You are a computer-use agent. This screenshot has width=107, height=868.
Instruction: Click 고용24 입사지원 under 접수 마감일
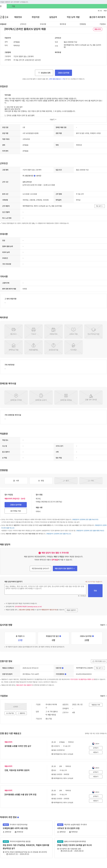pos(15,505)
